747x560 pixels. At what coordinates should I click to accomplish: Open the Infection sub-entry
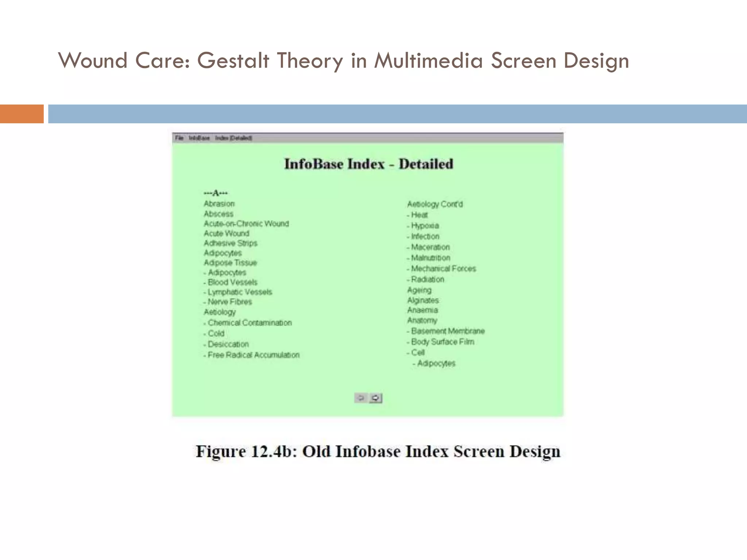point(423,236)
